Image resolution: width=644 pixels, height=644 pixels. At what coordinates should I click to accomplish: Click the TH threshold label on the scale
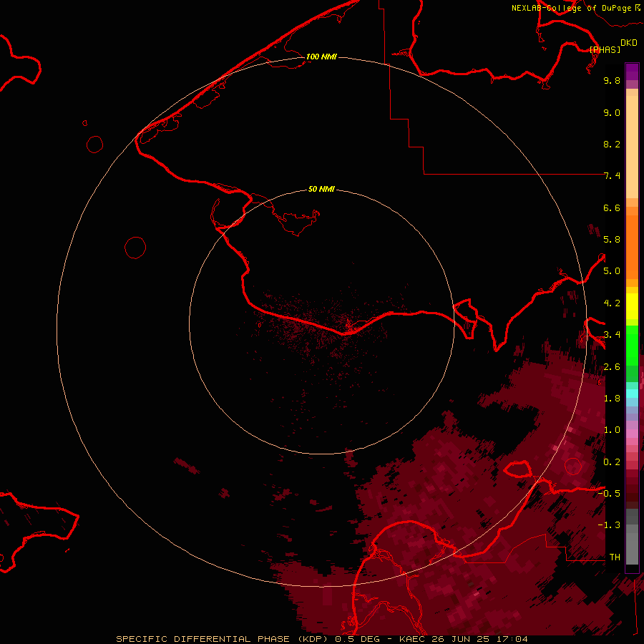615,557
